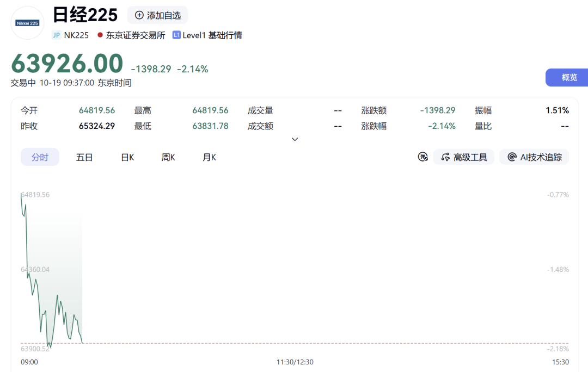Click the 最低 value 63831.78
This screenshot has height=372, width=588.
(x=210, y=126)
